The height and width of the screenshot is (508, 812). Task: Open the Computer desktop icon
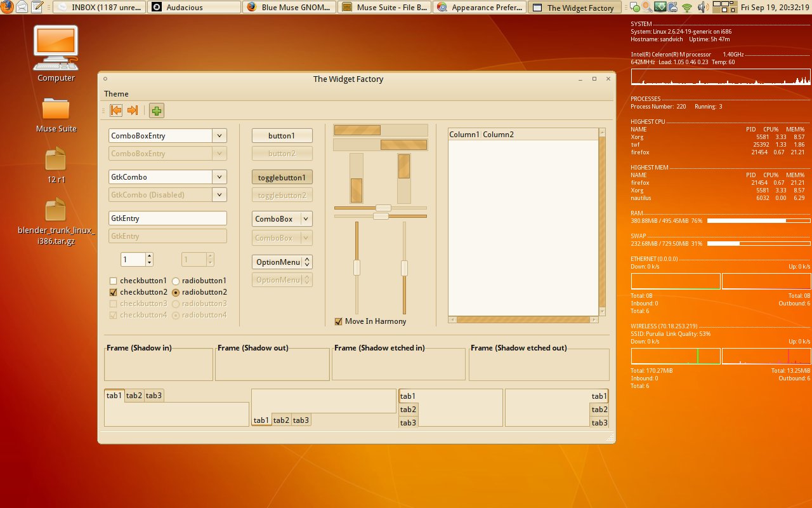[56, 48]
